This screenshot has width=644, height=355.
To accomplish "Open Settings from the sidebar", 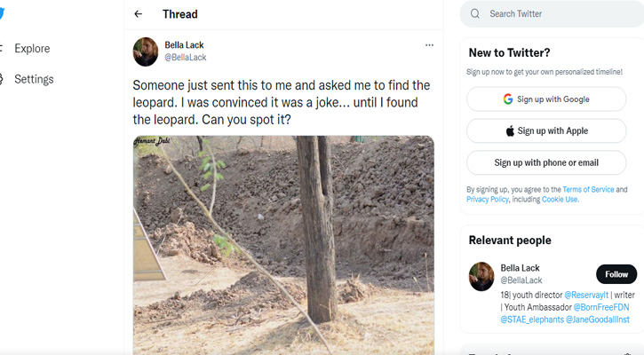I will coord(33,79).
